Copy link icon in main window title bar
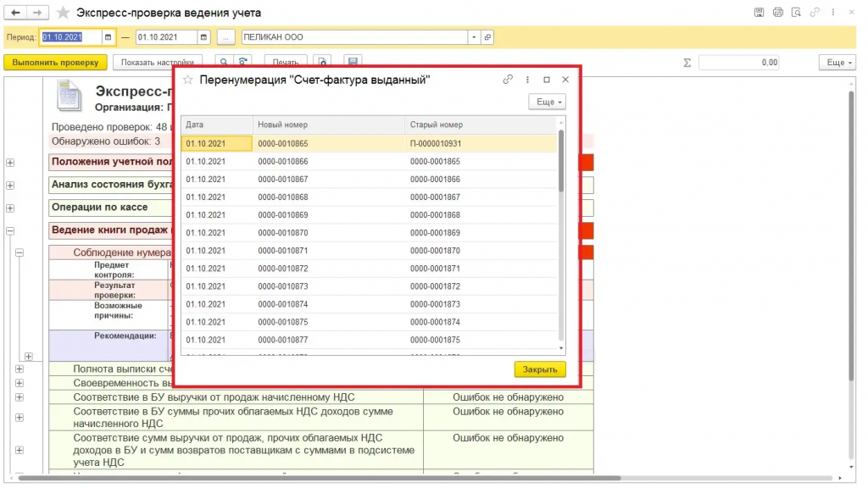The height and width of the screenshot is (488, 868). coord(815,12)
